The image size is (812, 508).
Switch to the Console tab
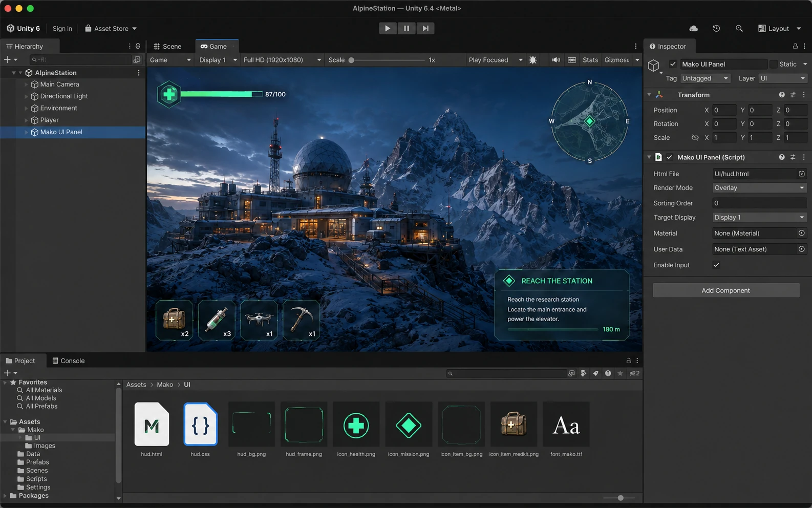point(69,361)
